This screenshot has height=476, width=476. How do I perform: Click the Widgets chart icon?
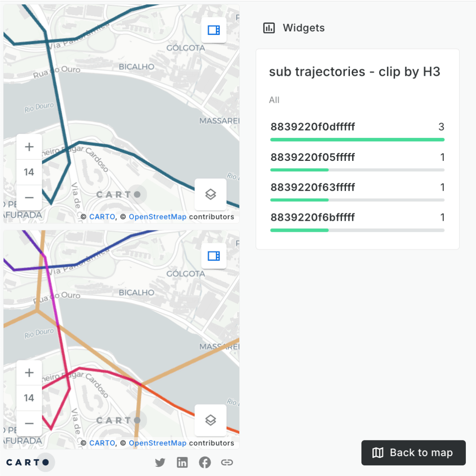pyautogui.click(x=269, y=28)
